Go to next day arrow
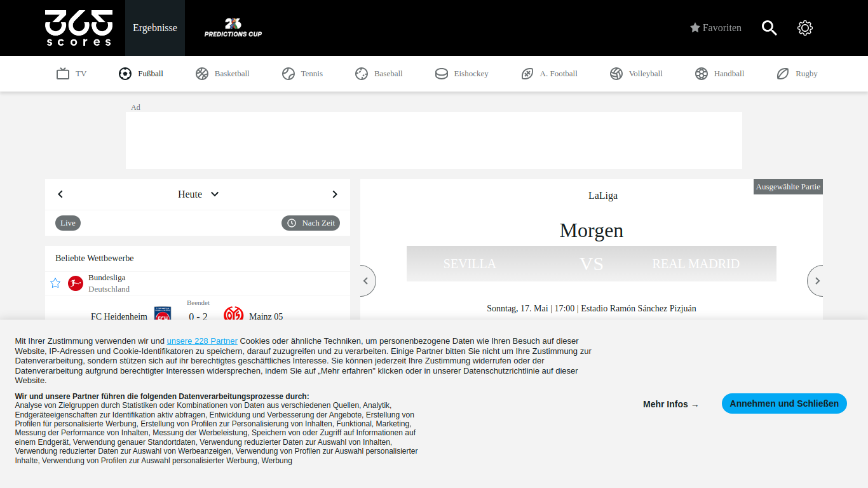The width and height of the screenshot is (868, 488). click(x=335, y=194)
